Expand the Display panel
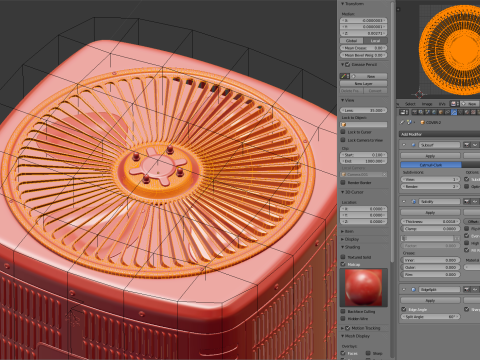The image size is (480, 360). coord(343,239)
